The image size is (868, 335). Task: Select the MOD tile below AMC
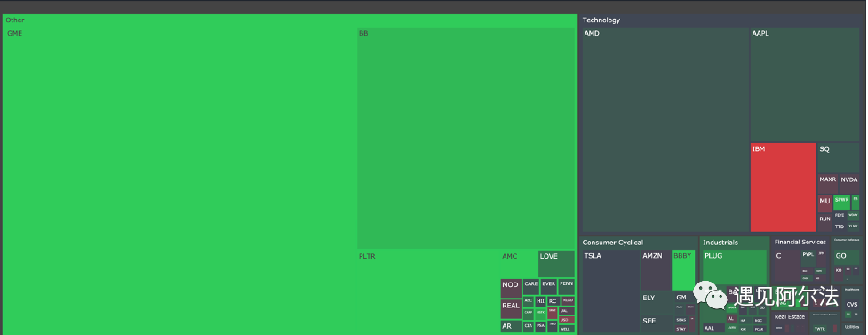pos(511,288)
